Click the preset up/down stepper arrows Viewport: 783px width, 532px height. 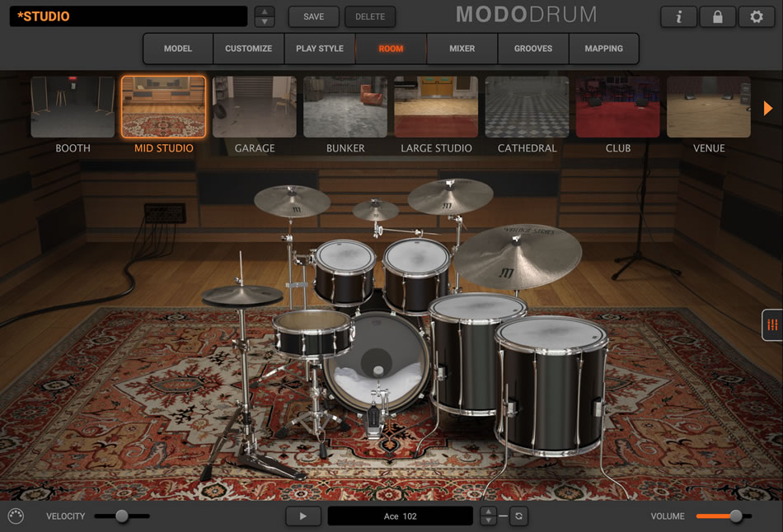click(x=265, y=16)
